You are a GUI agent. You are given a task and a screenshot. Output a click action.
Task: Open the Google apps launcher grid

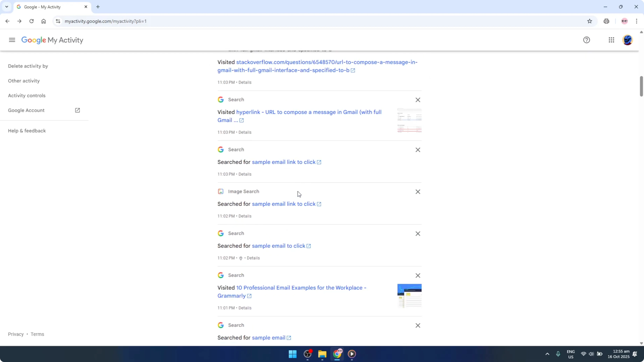click(x=611, y=40)
